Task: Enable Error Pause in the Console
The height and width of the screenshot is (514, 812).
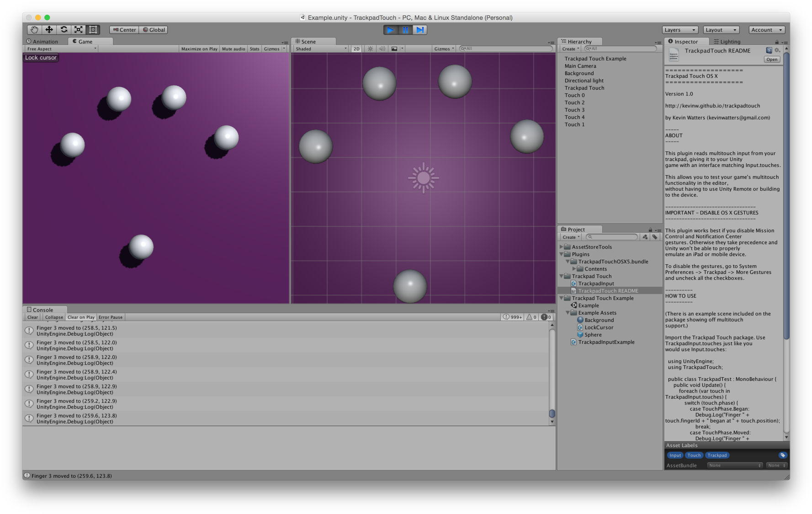Action: coord(110,317)
